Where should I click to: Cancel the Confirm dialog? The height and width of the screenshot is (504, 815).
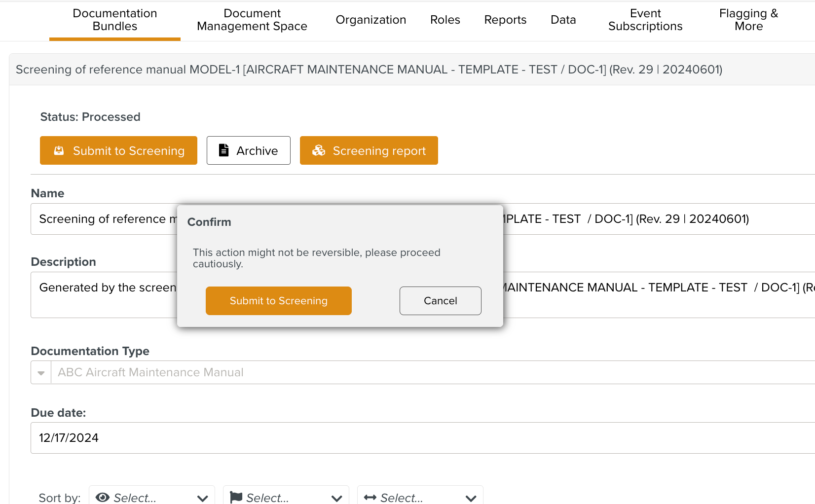440,301
